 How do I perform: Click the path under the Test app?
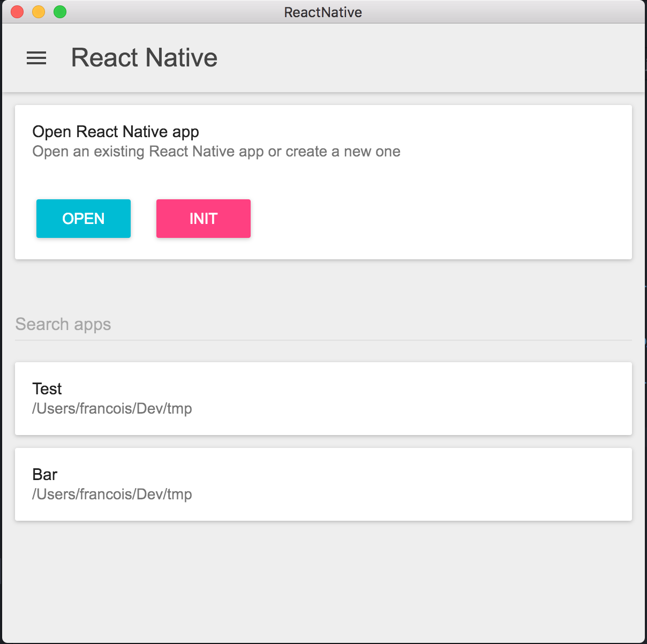point(112,409)
